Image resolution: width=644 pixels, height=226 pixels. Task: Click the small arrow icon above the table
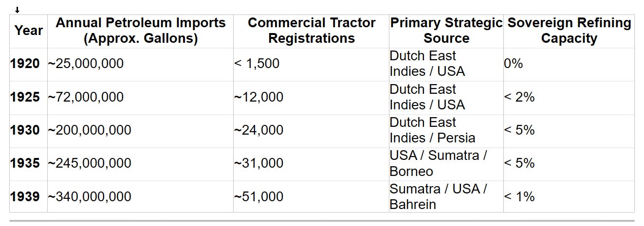pos(17,10)
